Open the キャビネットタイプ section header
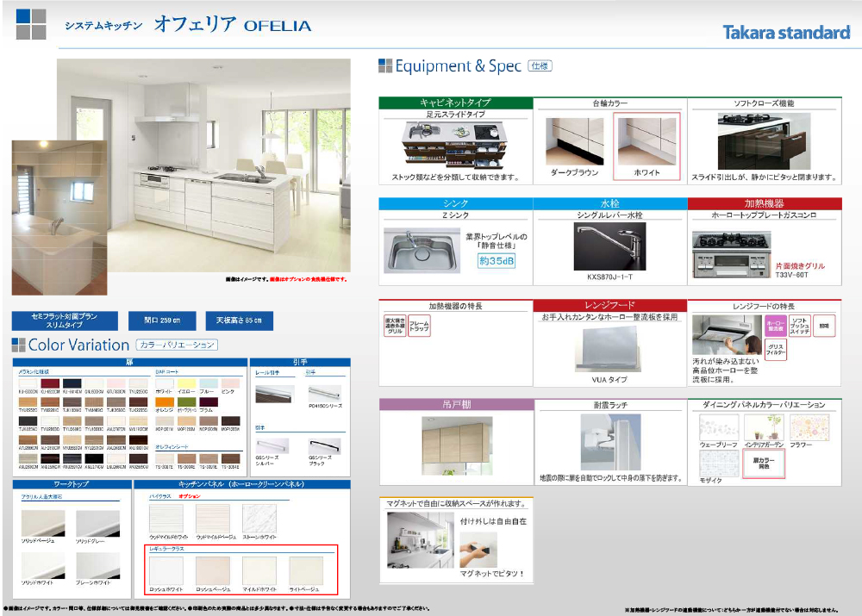 tap(456, 103)
